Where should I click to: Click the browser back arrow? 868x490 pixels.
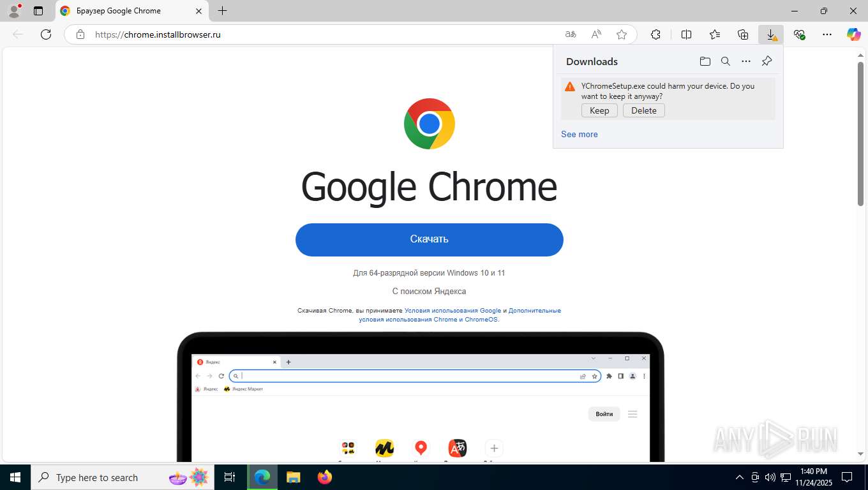(x=18, y=34)
